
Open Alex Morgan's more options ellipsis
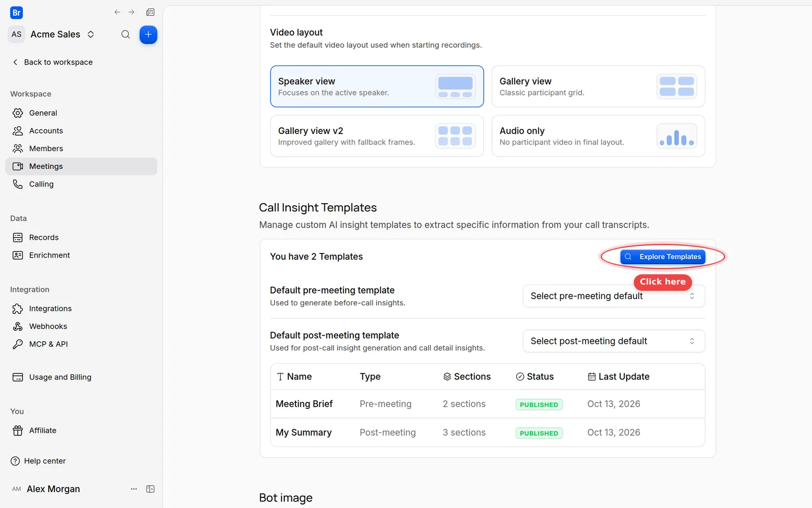[x=134, y=489]
